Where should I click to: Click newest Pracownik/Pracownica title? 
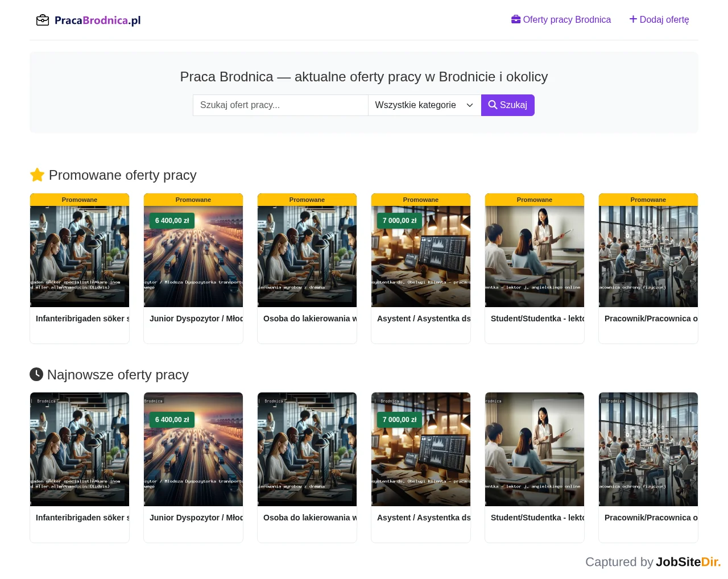click(x=651, y=518)
